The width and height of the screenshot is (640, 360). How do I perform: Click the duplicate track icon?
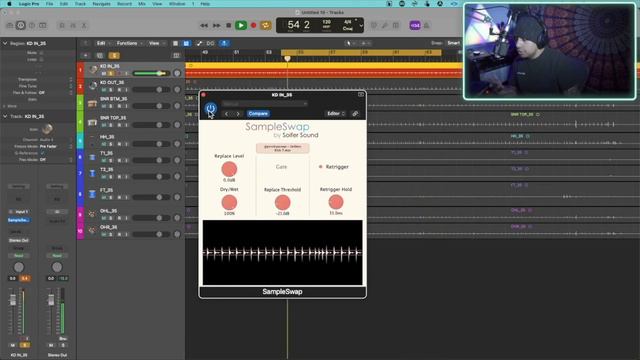pos(100,55)
